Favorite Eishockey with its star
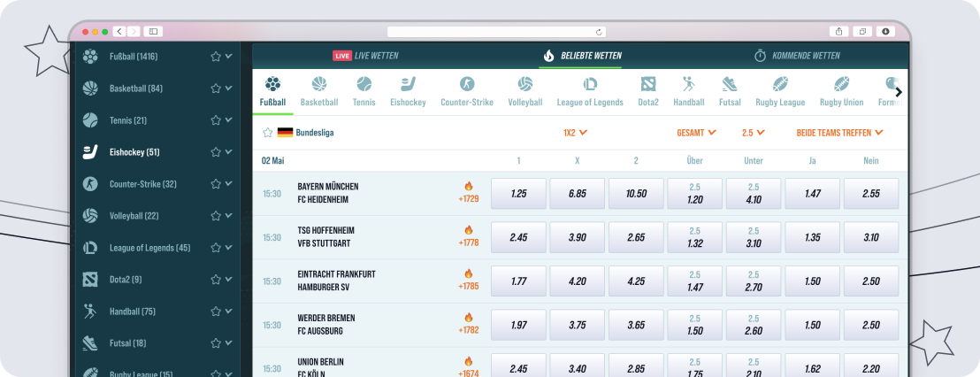Image resolution: width=980 pixels, height=377 pixels. point(216,152)
